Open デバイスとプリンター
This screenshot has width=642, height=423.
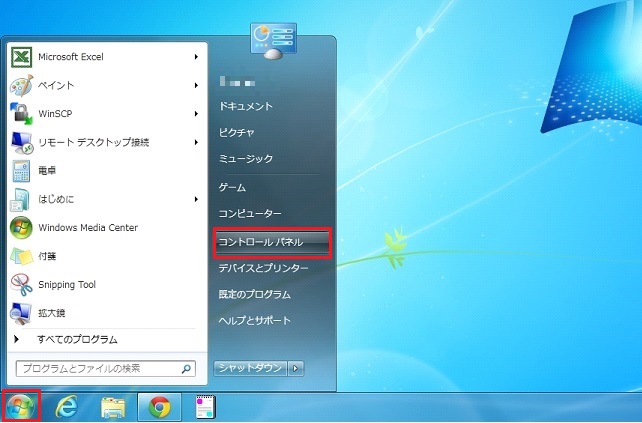pyautogui.click(x=263, y=268)
